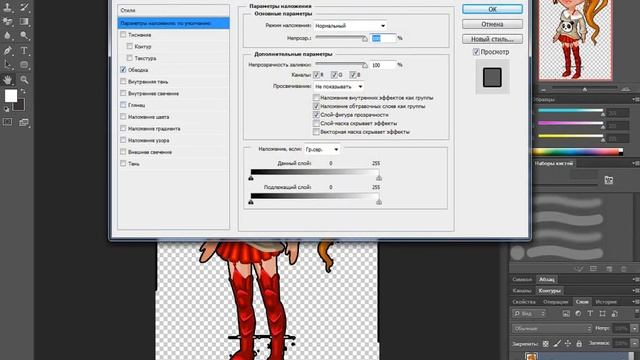Viewport: 640px width, 360px height.
Task: Click foreground color swatch
Action: click(11, 96)
